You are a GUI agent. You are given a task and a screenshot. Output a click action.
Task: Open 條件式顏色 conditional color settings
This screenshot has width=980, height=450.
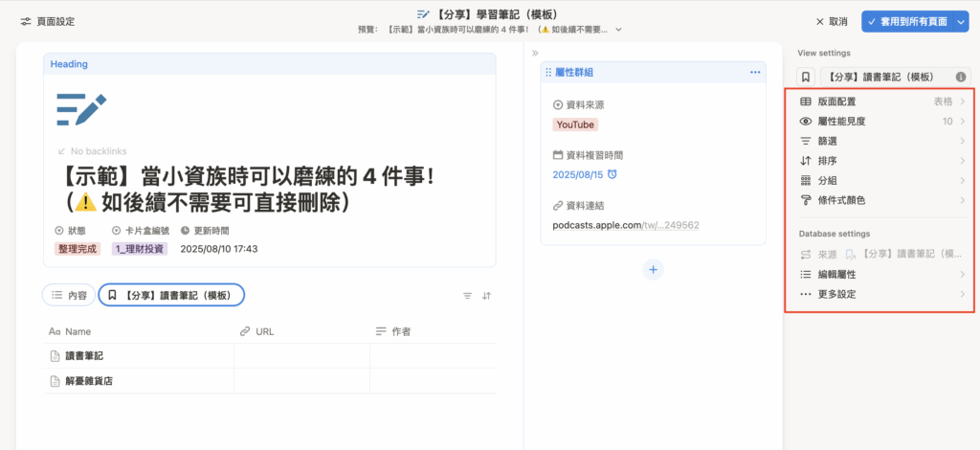click(880, 200)
